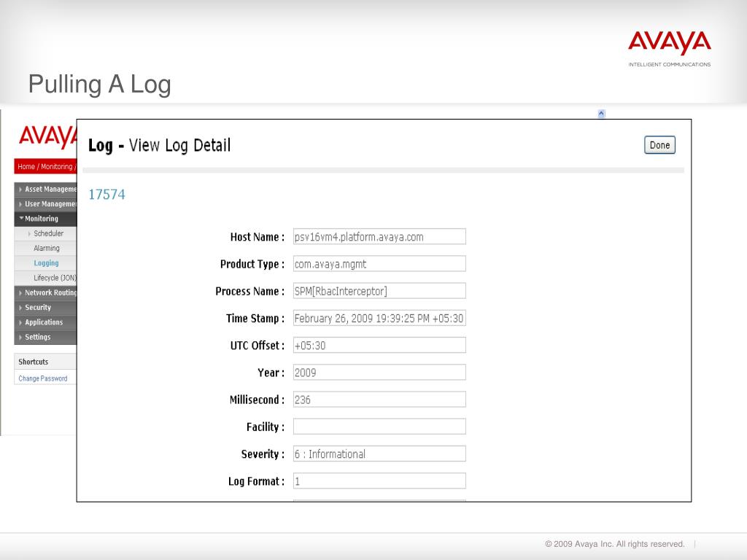Image resolution: width=747 pixels, height=560 pixels.
Task: Click the log ID 17574 text
Action: (x=107, y=194)
